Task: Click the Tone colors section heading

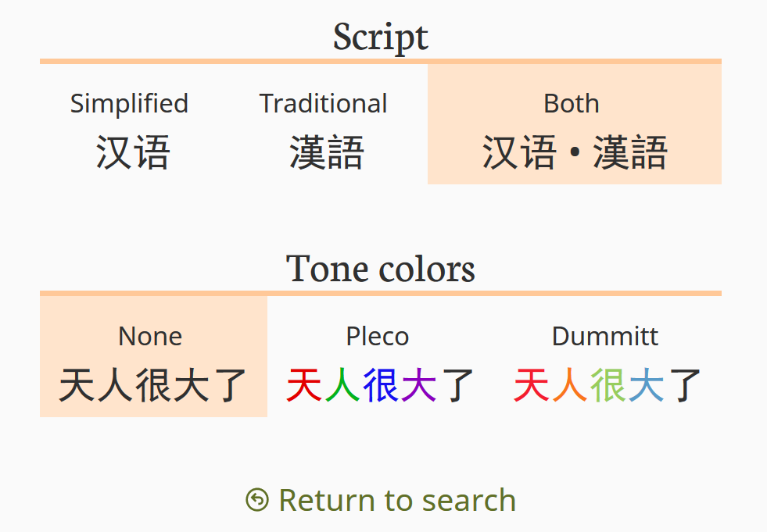Action: (381, 269)
